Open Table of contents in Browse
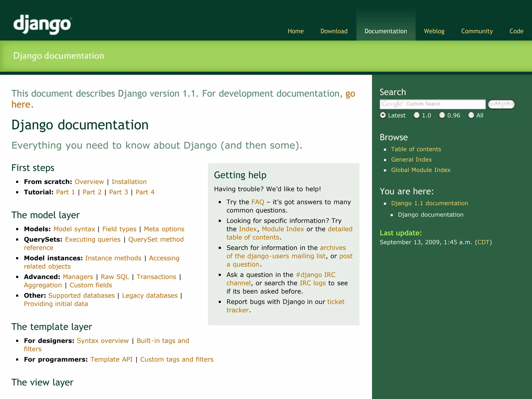Viewport: 532px width, 399px height. pos(416,149)
